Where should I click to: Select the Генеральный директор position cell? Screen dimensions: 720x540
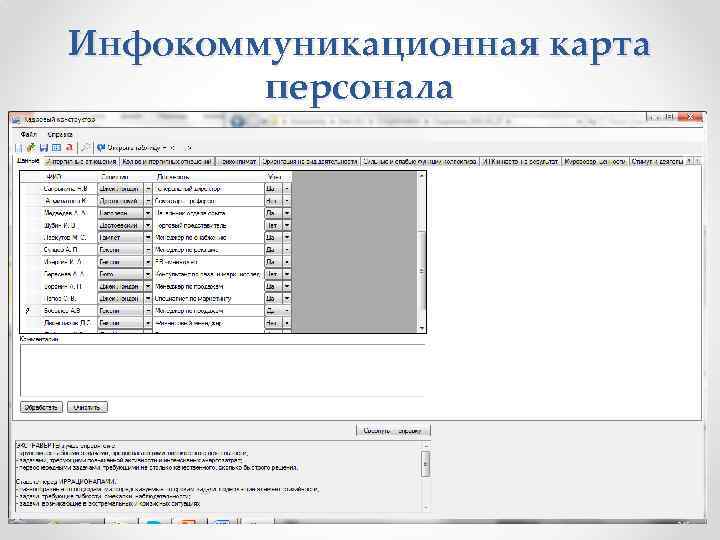point(208,189)
